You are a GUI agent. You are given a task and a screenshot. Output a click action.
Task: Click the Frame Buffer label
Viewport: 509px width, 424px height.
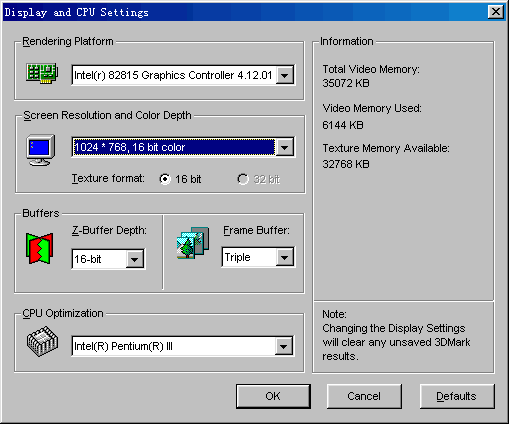pyautogui.click(x=256, y=230)
